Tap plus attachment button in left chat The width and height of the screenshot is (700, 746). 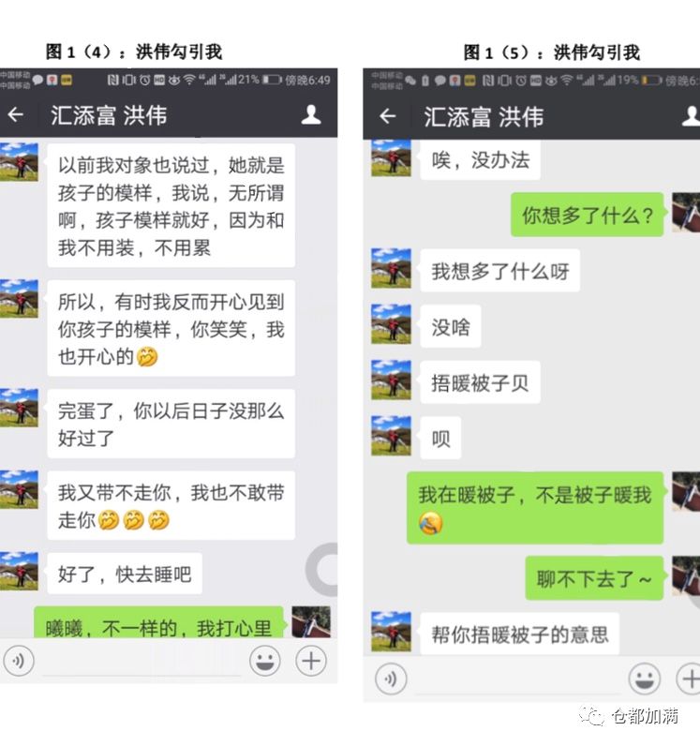pyautogui.click(x=311, y=661)
